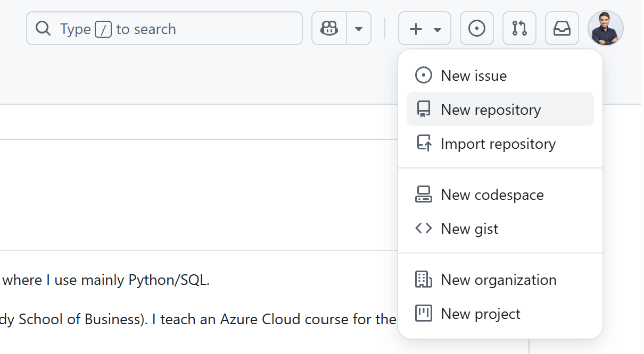Viewport: 644px width, 354px height.
Task: Click the code brackets gist icon
Action: coord(424,229)
